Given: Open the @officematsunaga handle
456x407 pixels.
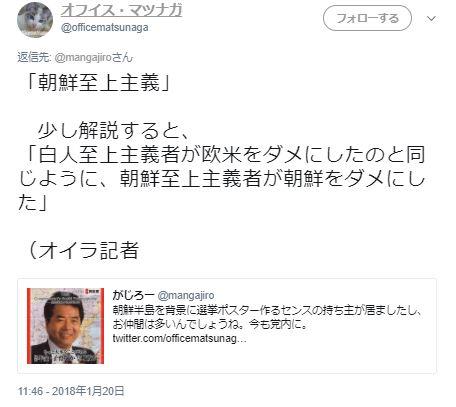Looking at the screenshot, I should point(104,27).
